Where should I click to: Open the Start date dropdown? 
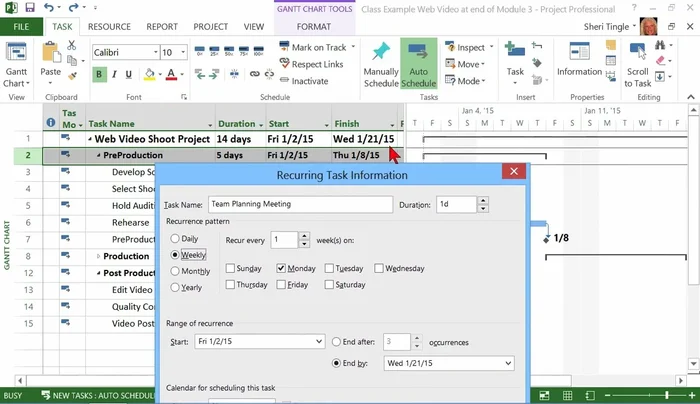point(317,341)
